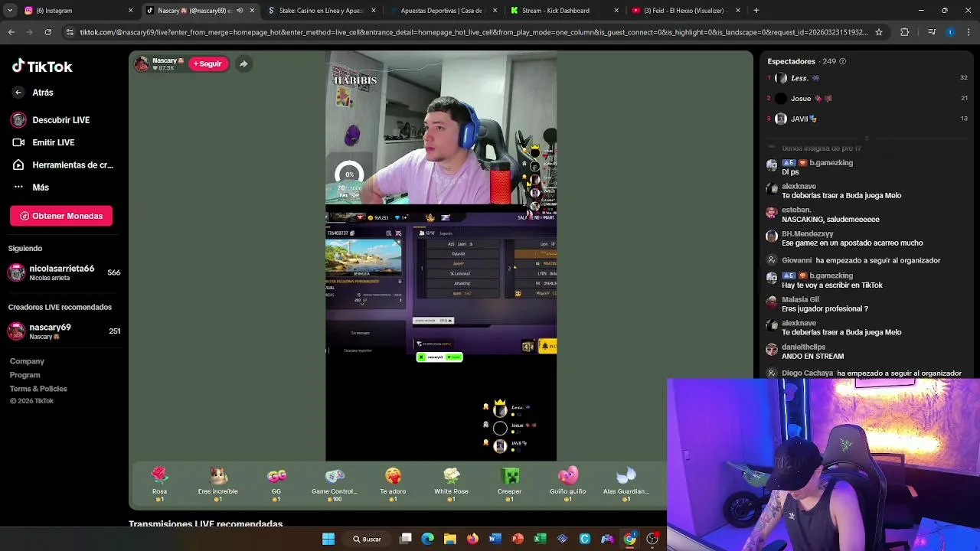Viewport: 980px width, 551px height.
Task: Send the Te adoro gift
Action: pyautogui.click(x=393, y=484)
